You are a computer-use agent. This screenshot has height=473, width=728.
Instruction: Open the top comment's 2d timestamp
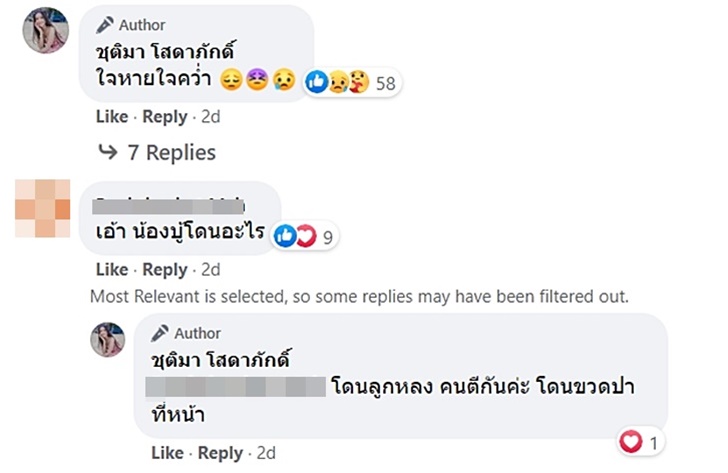pyautogui.click(x=210, y=117)
